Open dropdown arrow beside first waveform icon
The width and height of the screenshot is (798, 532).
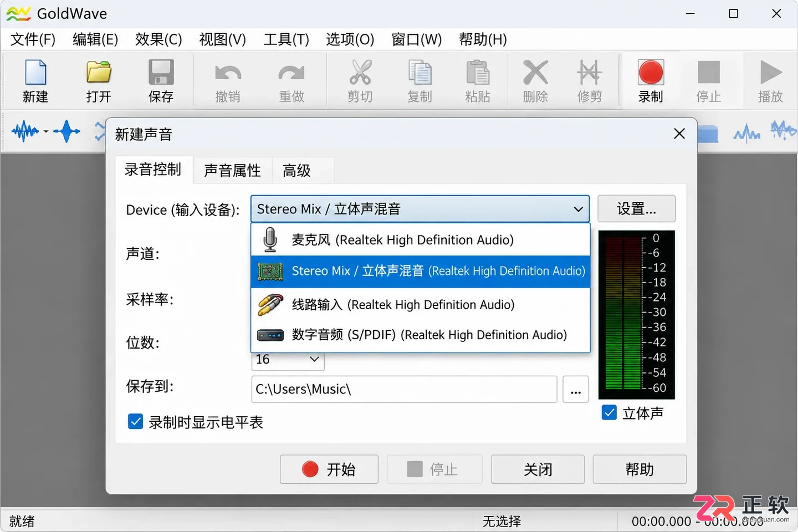pyautogui.click(x=46, y=132)
